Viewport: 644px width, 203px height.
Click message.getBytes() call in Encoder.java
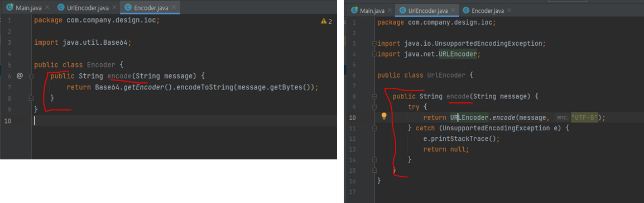[276, 87]
